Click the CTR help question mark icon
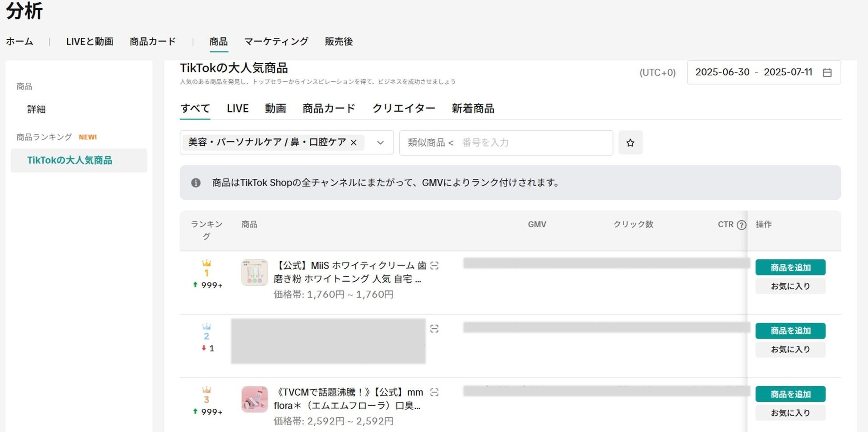This screenshot has width=868, height=432. (741, 225)
